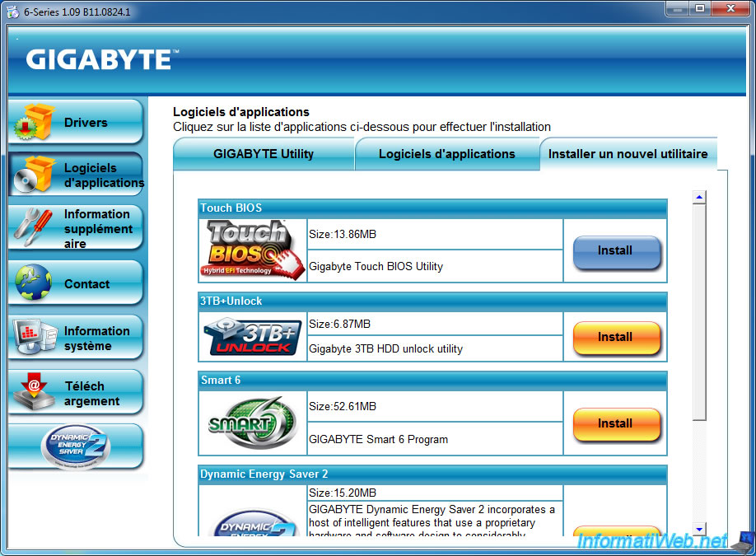Click the Size:52.61MB text
The image size is (756, 556).
click(x=343, y=407)
